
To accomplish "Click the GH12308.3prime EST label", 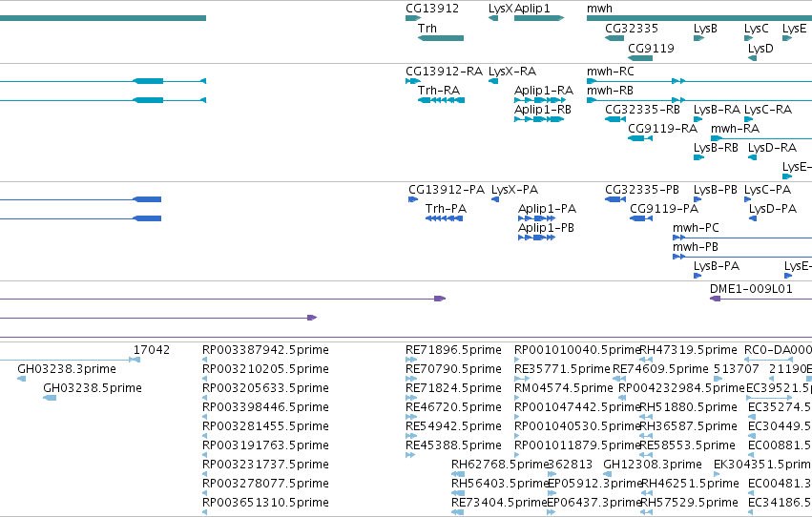I will click(x=653, y=465).
